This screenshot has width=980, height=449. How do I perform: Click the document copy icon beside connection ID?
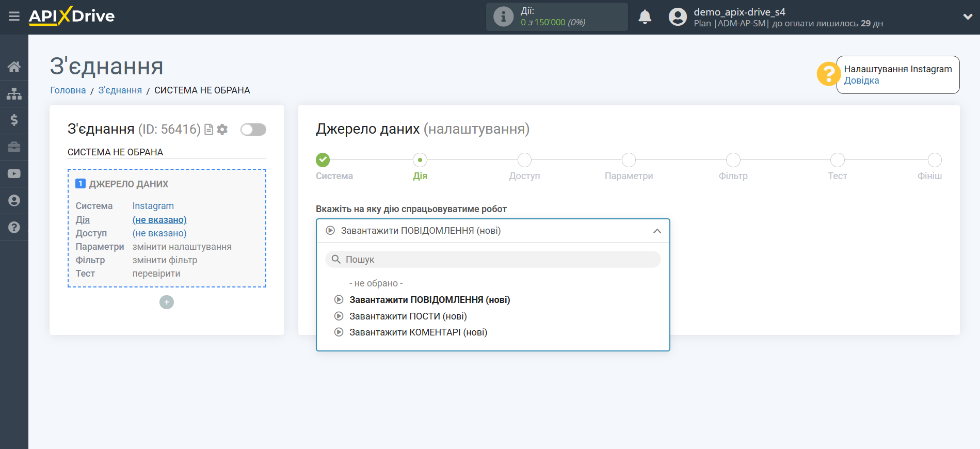click(x=209, y=130)
